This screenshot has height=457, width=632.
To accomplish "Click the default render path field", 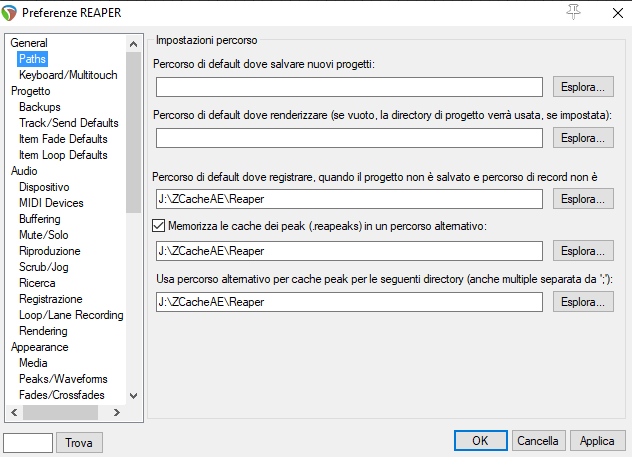I will (349, 138).
